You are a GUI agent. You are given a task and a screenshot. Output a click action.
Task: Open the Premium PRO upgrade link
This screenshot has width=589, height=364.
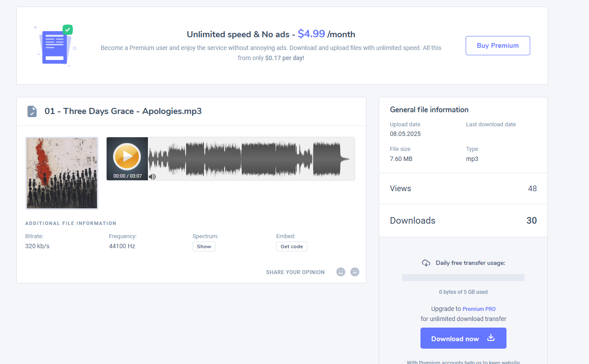[x=479, y=309]
